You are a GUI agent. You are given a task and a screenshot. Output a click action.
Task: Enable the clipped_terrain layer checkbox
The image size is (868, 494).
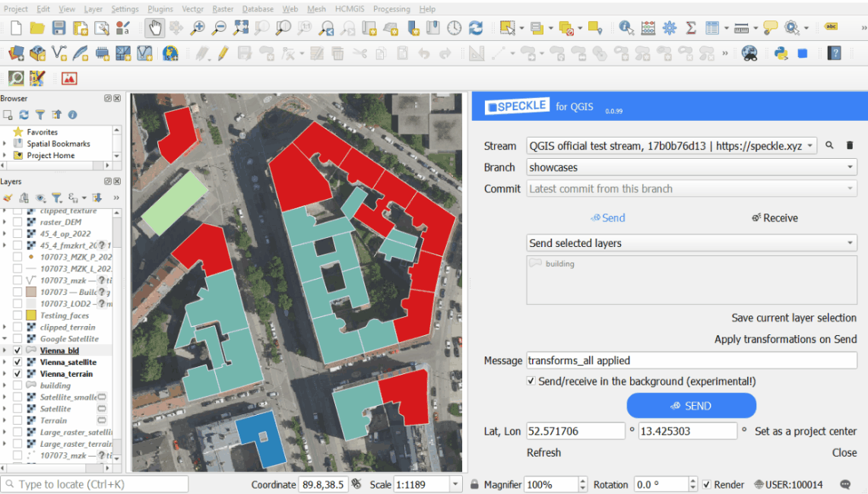pos(17,328)
